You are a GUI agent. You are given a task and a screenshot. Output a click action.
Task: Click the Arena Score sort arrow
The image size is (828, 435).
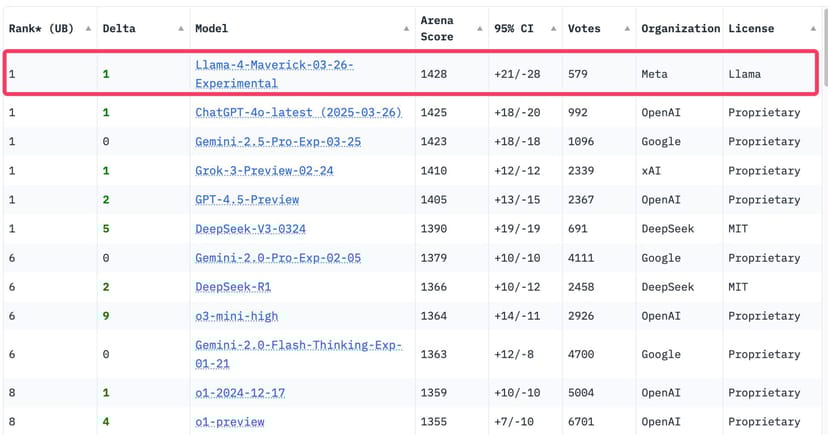pos(480,29)
